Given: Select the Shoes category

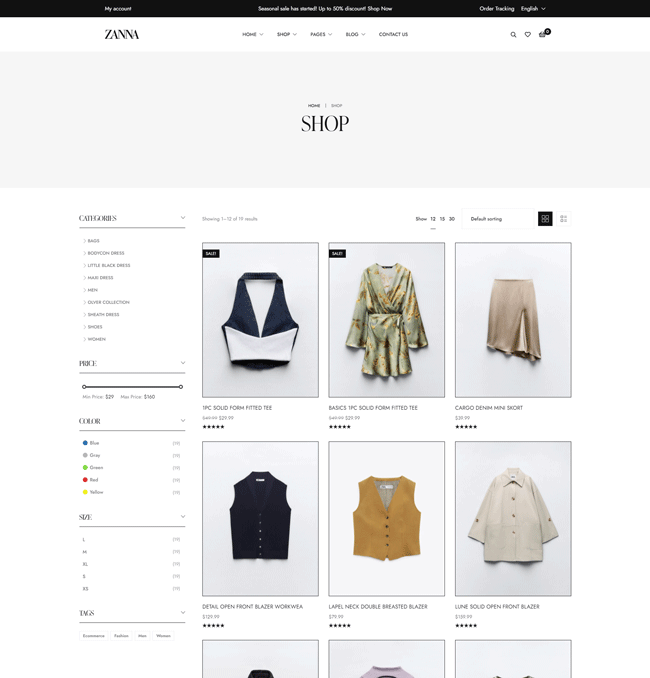Looking at the screenshot, I should tap(95, 327).
